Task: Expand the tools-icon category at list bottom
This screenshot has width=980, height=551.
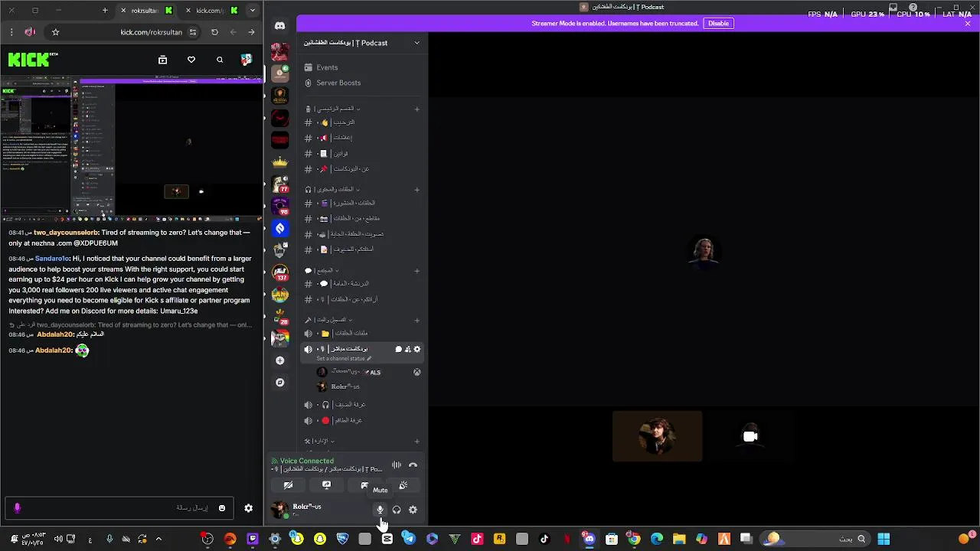Action: 319,442
